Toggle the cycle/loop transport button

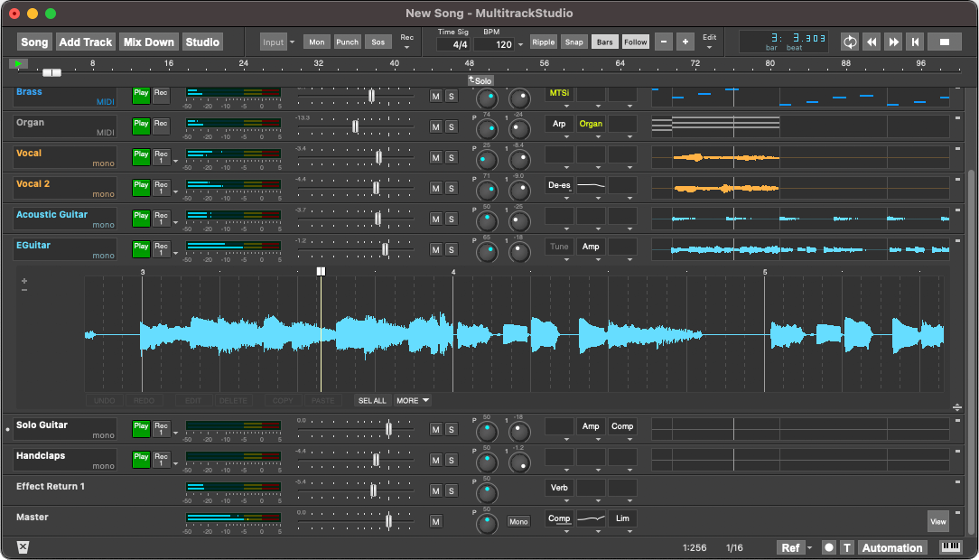[849, 42]
